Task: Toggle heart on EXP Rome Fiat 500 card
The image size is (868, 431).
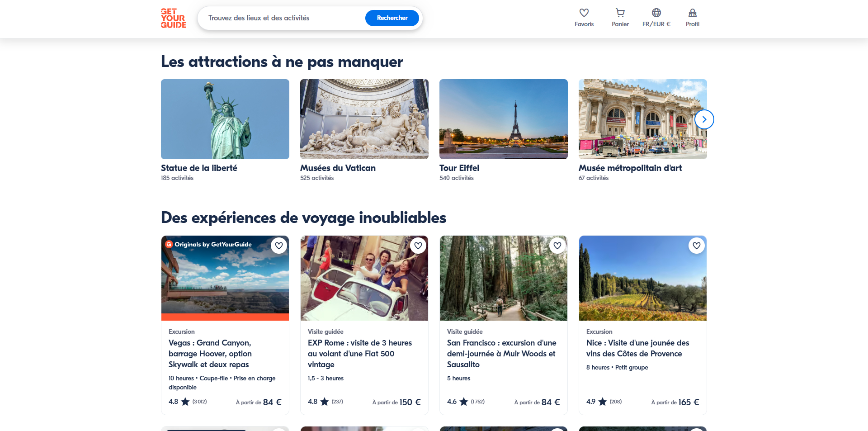Action: pos(418,246)
